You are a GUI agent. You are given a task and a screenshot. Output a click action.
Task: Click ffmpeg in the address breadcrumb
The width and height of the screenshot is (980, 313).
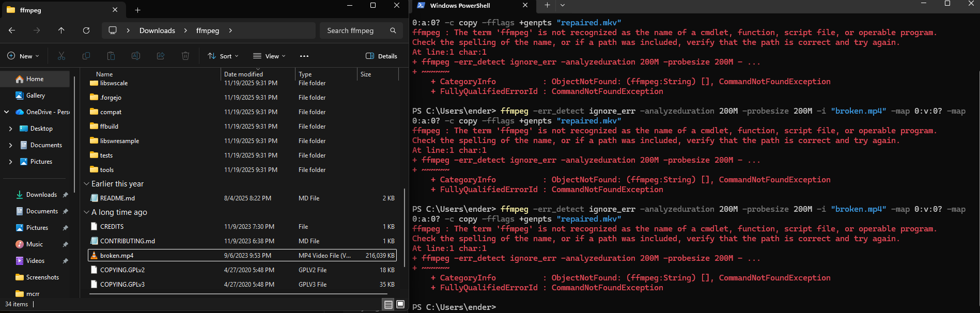coord(208,30)
